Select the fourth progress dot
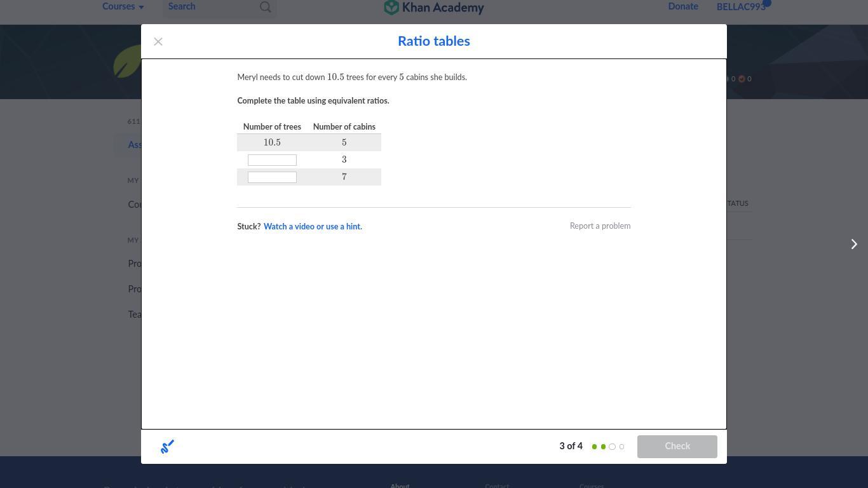The width and height of the screenshot is (868, 488). (x=621, y=447)
